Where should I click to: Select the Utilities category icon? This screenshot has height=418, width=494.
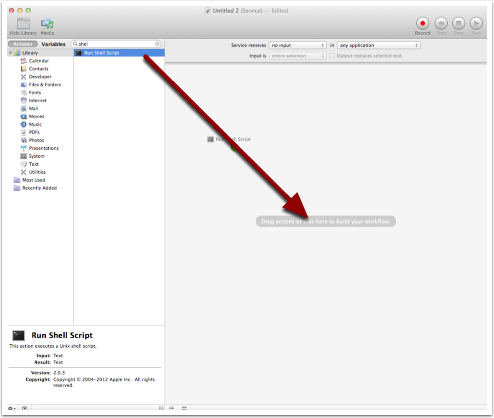pyautogui.click(x=23, y=172)
